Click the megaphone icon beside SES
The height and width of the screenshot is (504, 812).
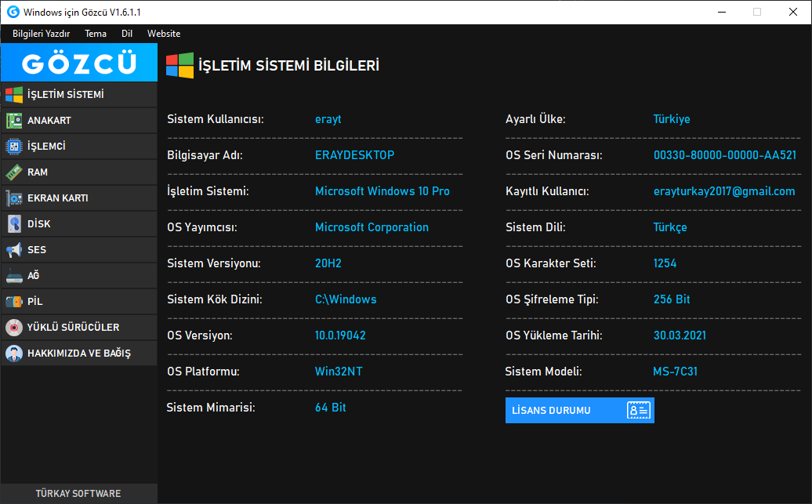pyautogui.click(x=14, y=250)
